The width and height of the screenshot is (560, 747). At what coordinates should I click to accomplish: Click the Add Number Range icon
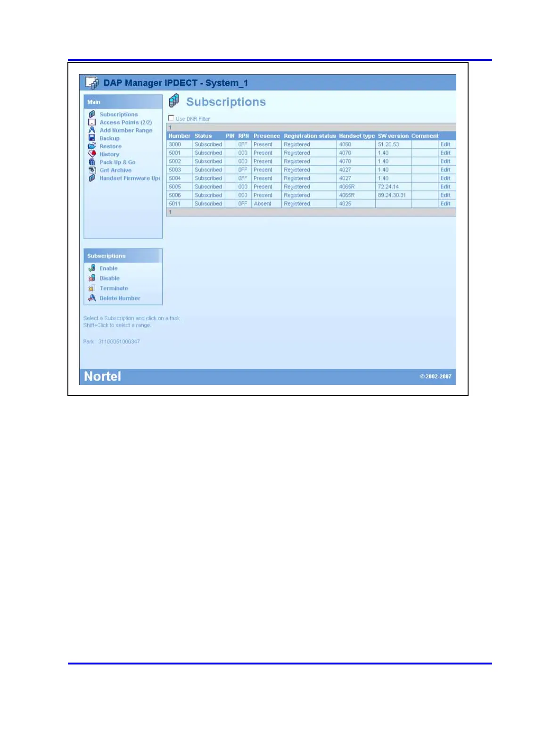click(92, 130)
